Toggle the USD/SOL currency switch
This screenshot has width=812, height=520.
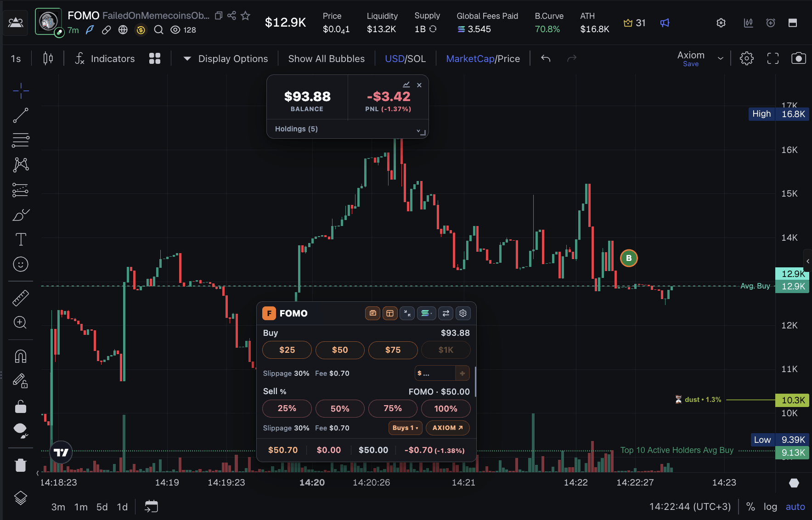405,58
